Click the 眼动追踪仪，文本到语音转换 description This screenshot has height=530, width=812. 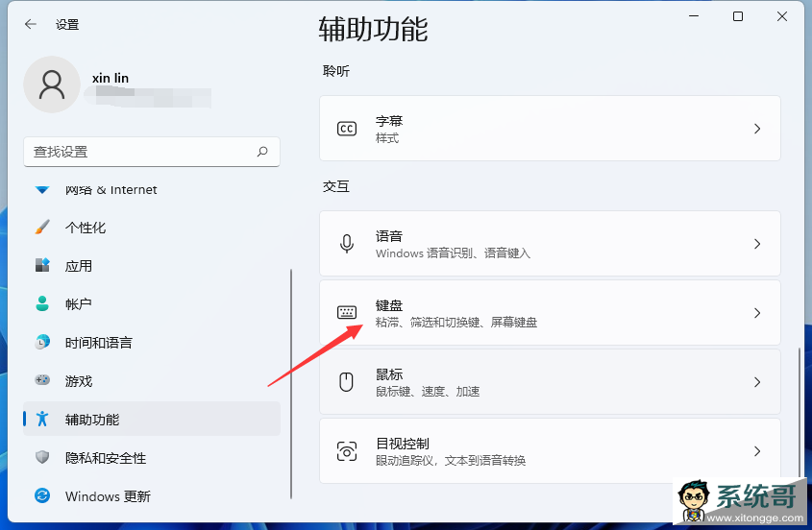coord(451,461)
